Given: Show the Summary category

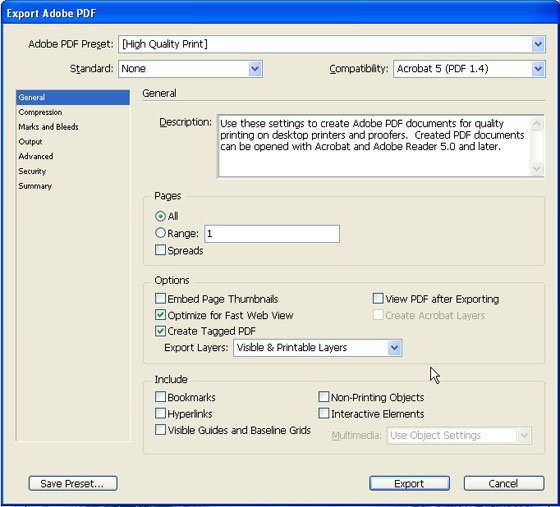Looking at the screenshot, I should point(73,186).
